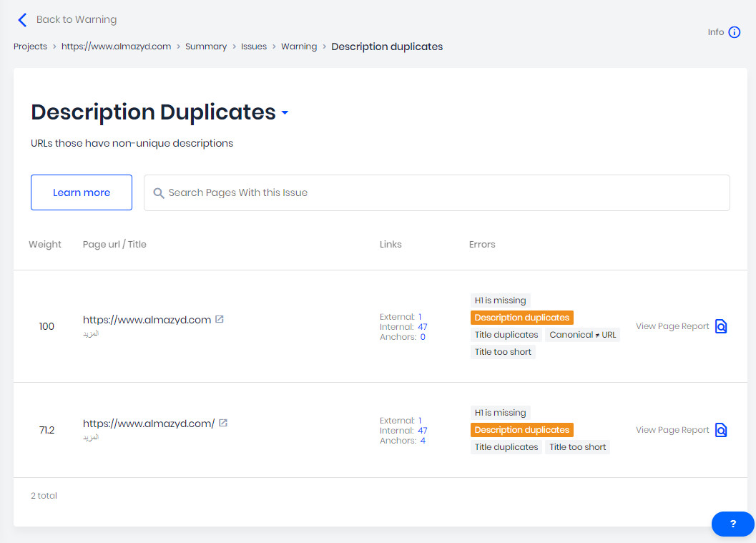This screenshot has width=756, height=543.
Task: Open the blue help question mark bubble
Action: point(733,524)
